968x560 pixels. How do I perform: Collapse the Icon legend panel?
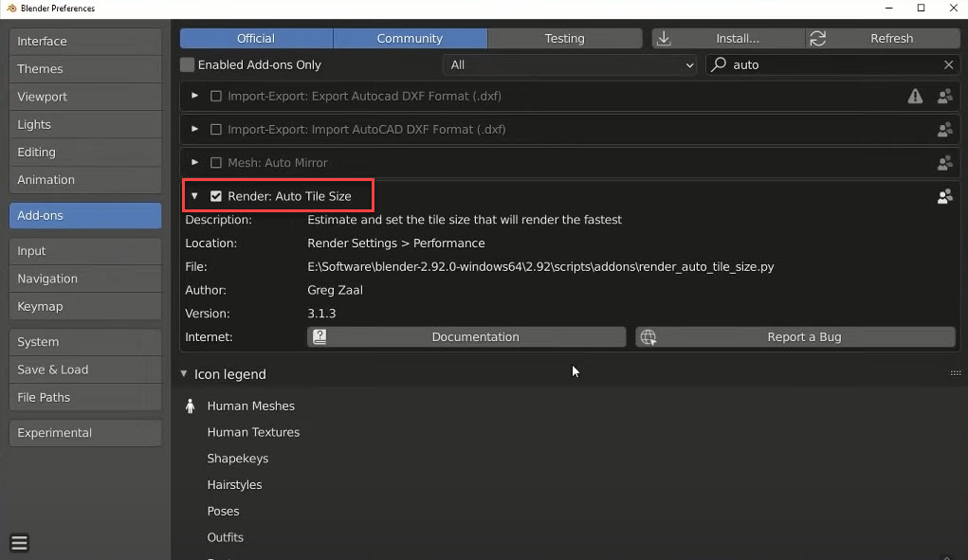[184, 373]
